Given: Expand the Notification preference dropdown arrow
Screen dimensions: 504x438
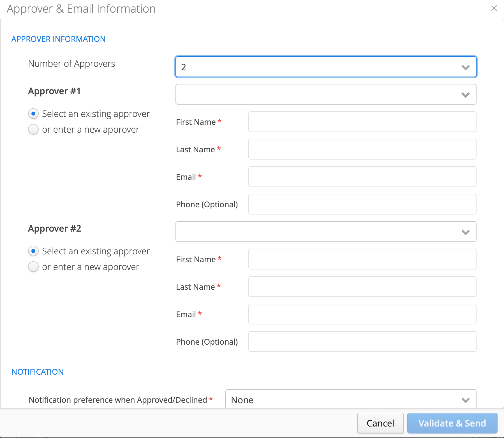Looking at the screenshot, I should [x=465, y=400].
